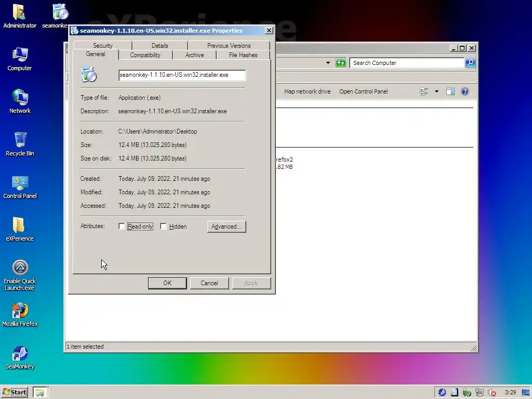
Task: Click the installer icon in Properties dialog
Action: click(x=89, y=75)
